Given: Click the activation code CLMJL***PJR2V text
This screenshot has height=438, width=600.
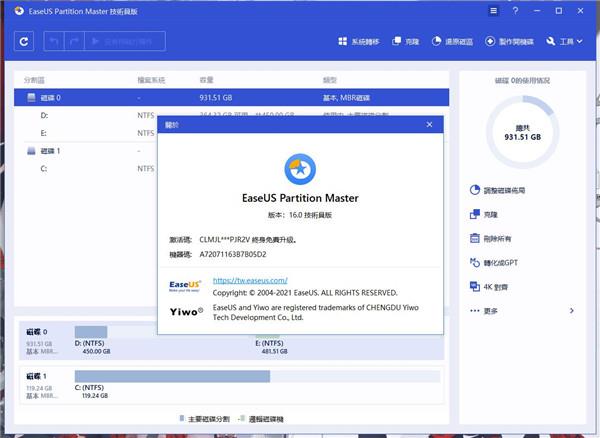Looking at the screenshot, I should pos(225,240).
